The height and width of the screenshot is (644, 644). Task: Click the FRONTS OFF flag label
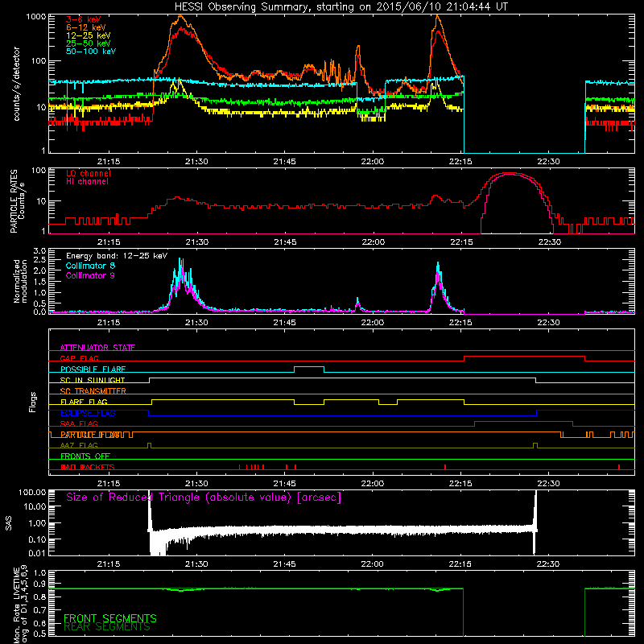click(85, 456)
